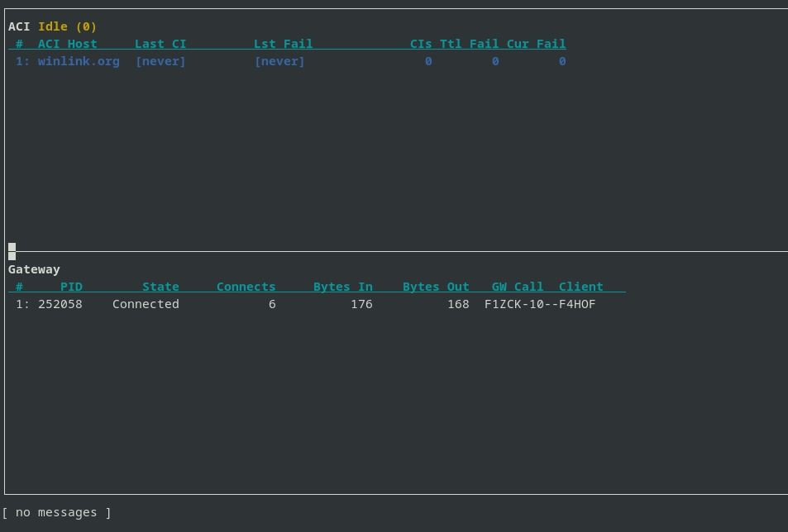Select the Bytes In column header
The image size is (788, 532).
pos(342,287)
